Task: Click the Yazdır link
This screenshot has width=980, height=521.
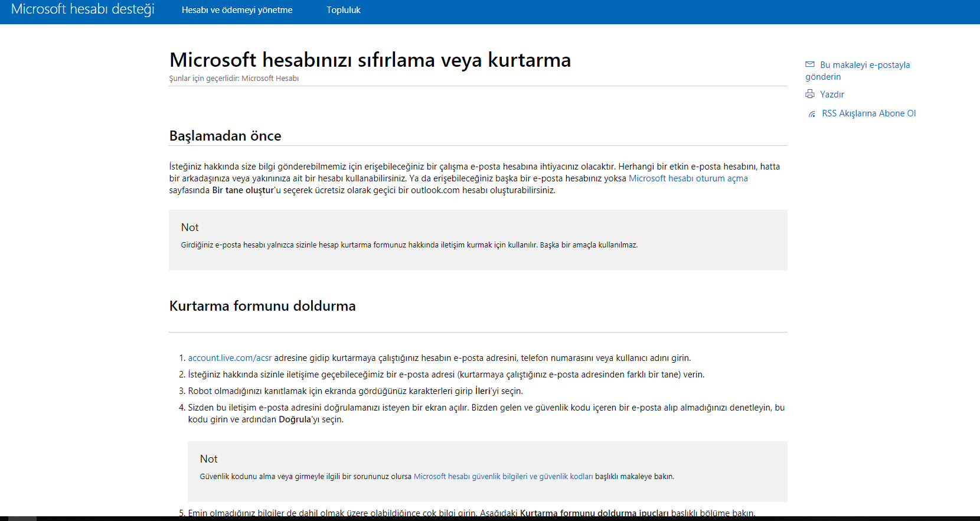Action: (x=832, y=95)
